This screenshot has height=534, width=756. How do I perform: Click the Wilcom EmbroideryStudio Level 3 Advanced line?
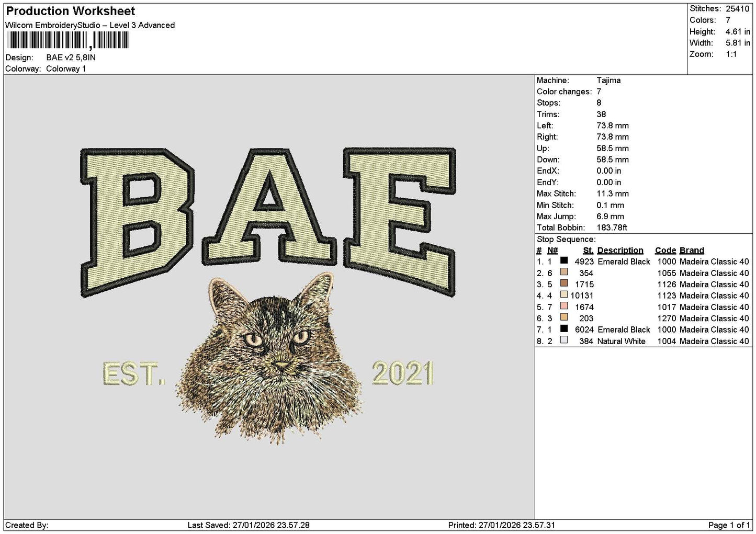[90, 25]
